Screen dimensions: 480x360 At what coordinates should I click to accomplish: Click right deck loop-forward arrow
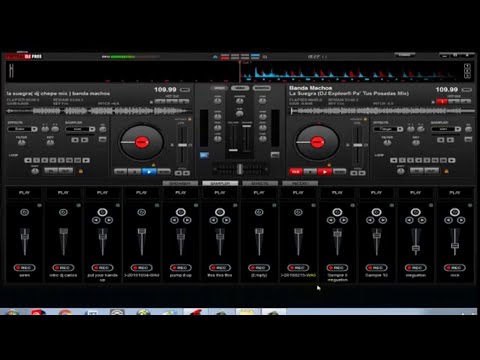[452, 160]
